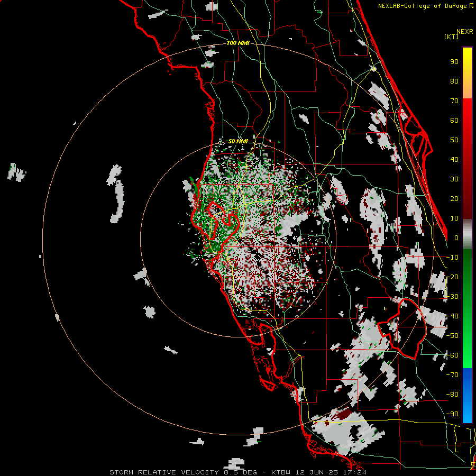Image resolution: width=476 pixels, height=476 pixels.
Task: Click the -10 value on velocity scale
Action: click(x=453, y=258)
